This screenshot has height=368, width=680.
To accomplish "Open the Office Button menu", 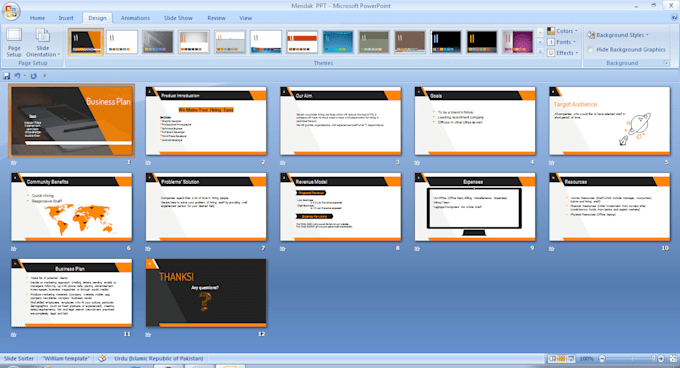I will pyautogui.click(x=11, y=11).
